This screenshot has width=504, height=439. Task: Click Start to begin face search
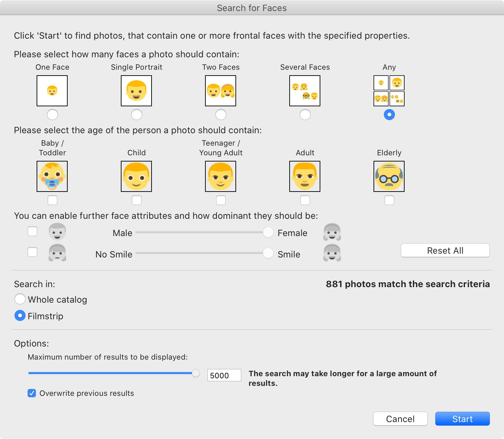462,419
